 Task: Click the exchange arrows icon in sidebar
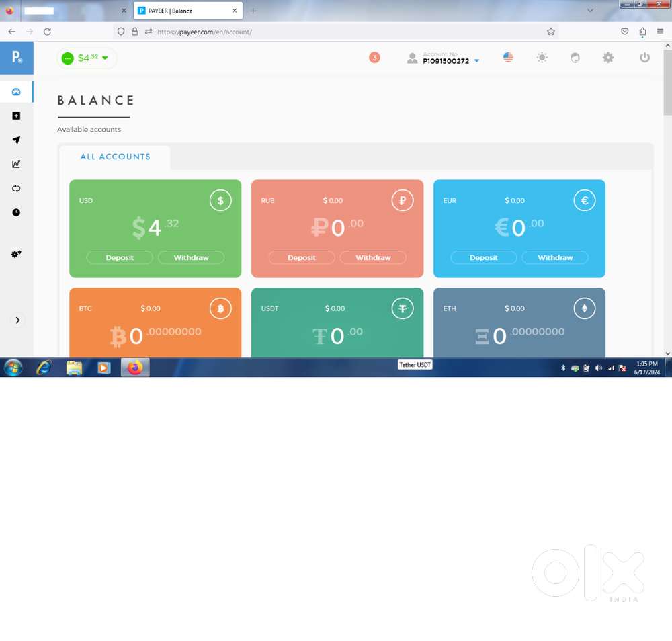pos(16,189)
